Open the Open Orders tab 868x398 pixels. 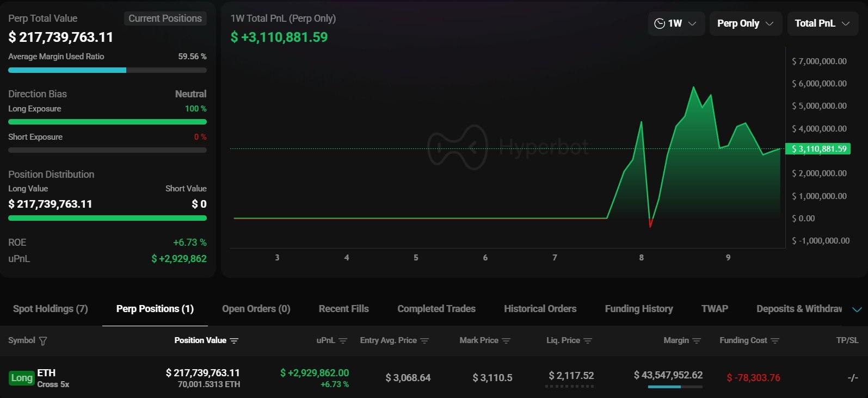click(256, 309)
